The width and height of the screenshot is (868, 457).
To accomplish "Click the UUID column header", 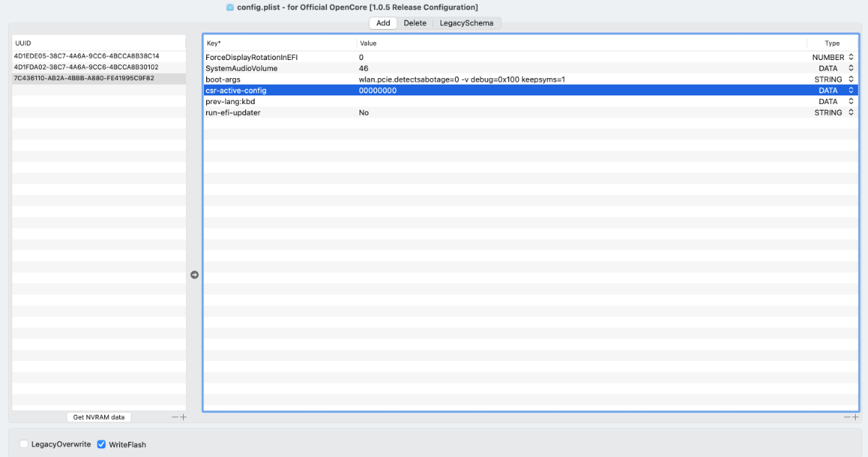I will [98, 43].
